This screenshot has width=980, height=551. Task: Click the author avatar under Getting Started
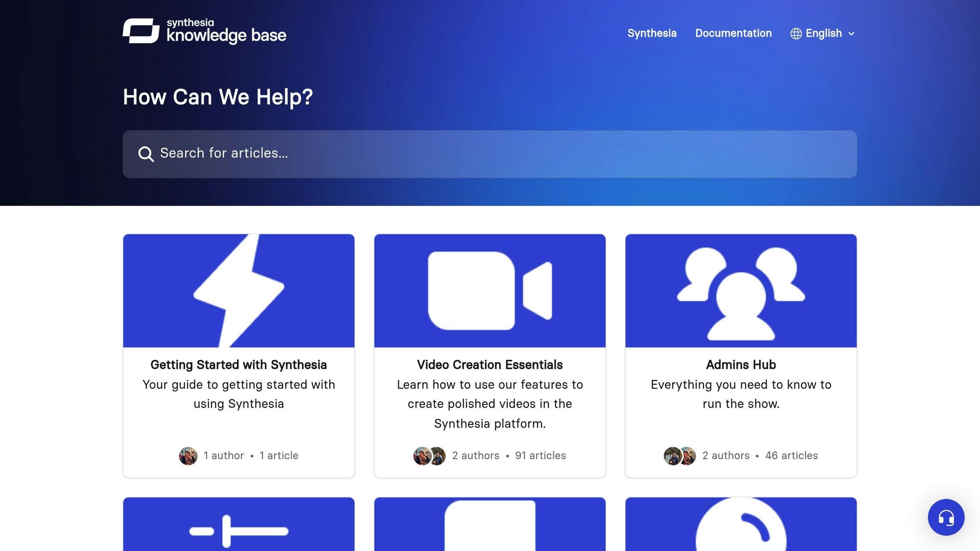click(188, 456)
